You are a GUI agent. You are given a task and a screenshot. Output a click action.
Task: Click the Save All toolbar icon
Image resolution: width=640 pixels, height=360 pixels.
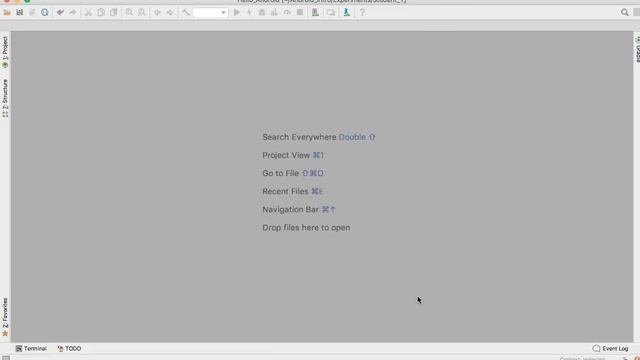(x=20, y=13)
